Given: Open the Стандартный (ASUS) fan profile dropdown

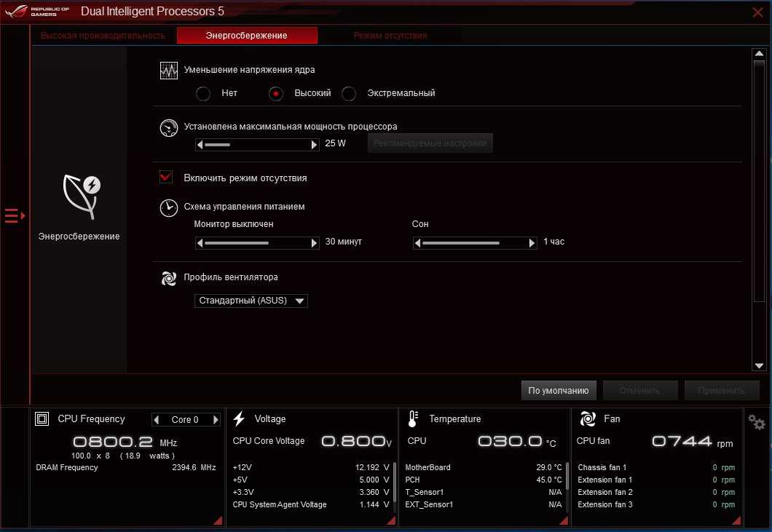Looking at the screenshot, I should 251,301.
